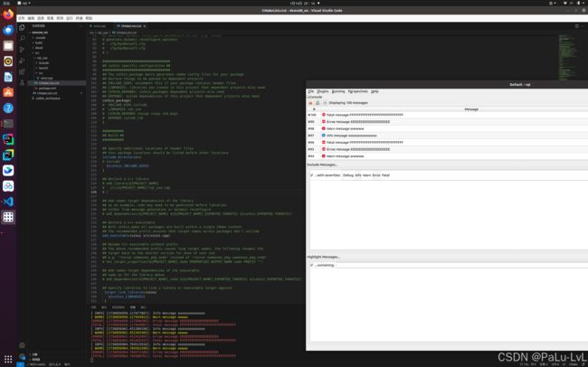
Task: Open the Explorer view in VS Code activity bar
Action: click(x=22, y=27)
